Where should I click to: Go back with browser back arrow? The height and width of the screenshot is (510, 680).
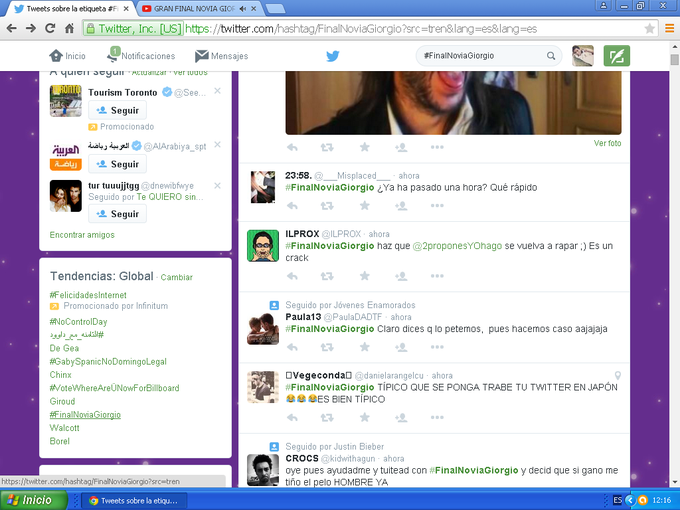pos(12,29)
